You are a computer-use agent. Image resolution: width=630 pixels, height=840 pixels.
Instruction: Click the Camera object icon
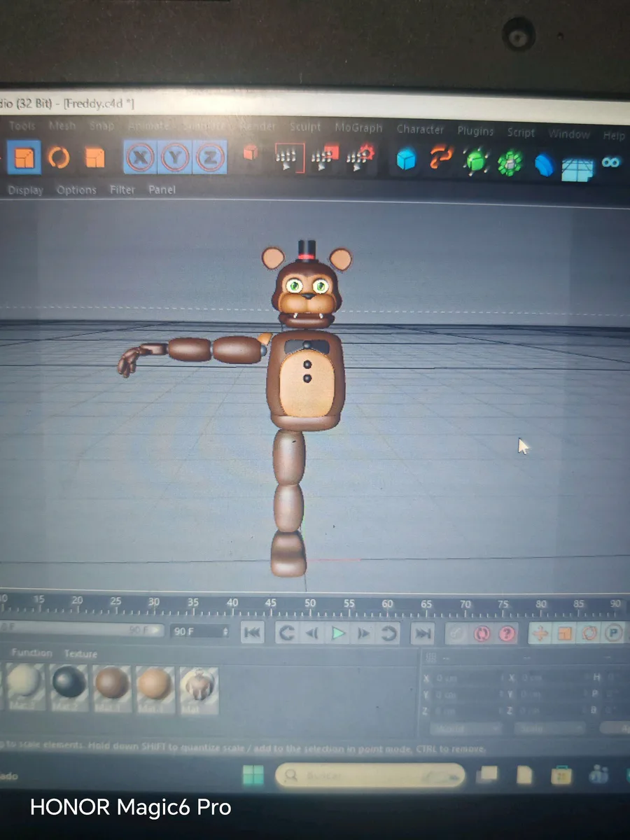coord(612,162)
